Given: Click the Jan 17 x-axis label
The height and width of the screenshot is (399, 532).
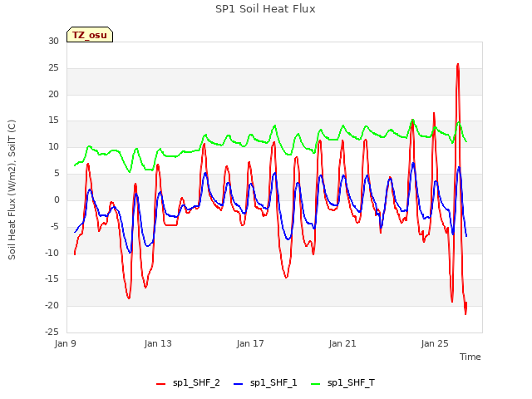Looking at the screenshot, I should click(250, 343).
